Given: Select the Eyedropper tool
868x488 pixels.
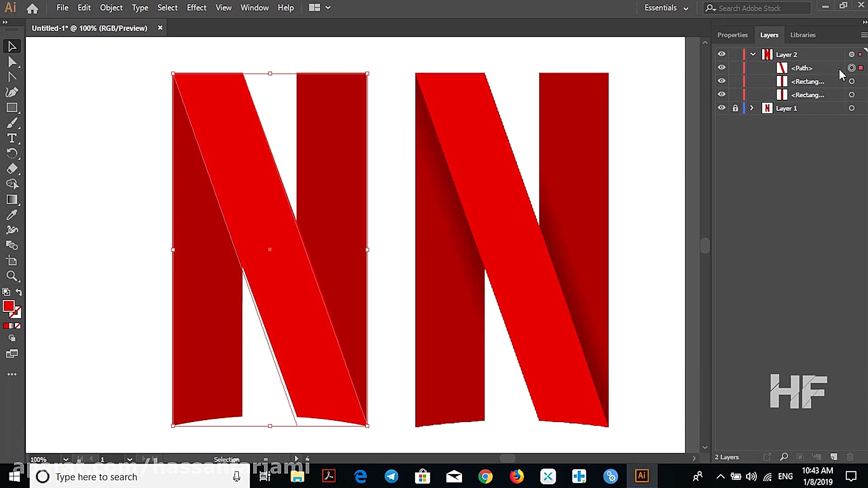Looking at the screenshot, I should 12,215.
